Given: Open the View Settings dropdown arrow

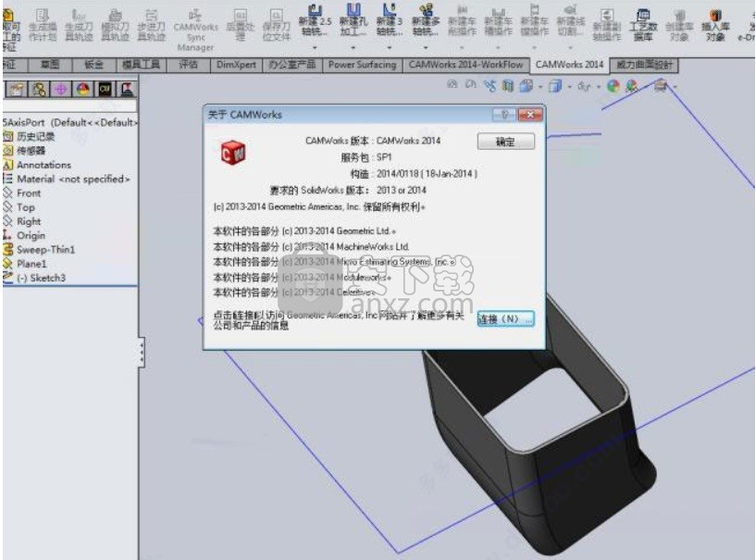Looking at the screenshot, I should coord(675,87).
